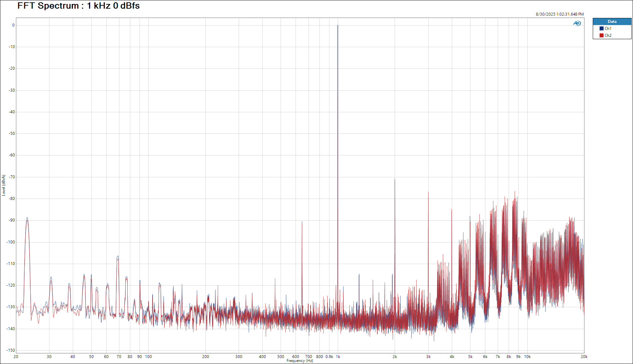Click the AP logo icon in graph corner
Screen dimensions: 633x364
[577, 23]
